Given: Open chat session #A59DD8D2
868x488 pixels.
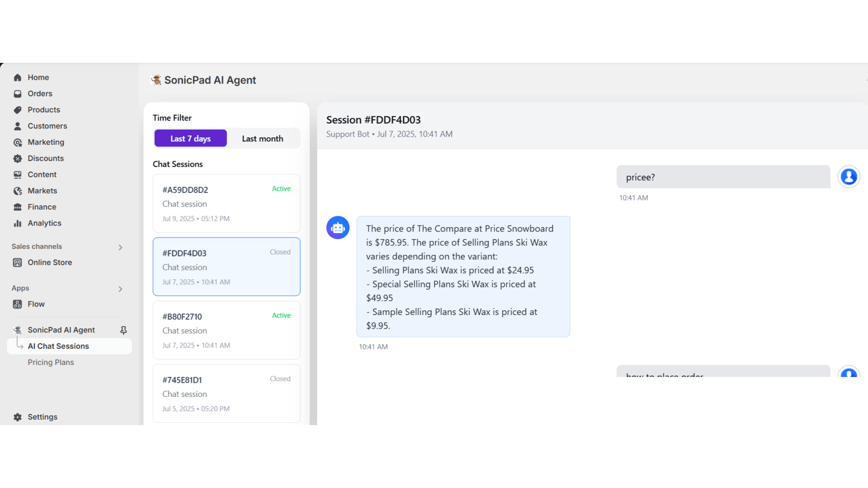Looking at the screenshot, I should pos(226,203).
